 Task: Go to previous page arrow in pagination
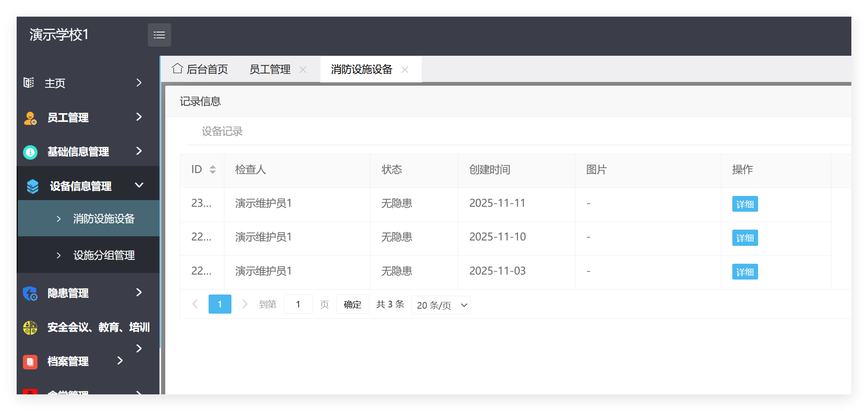click(195, 304)
